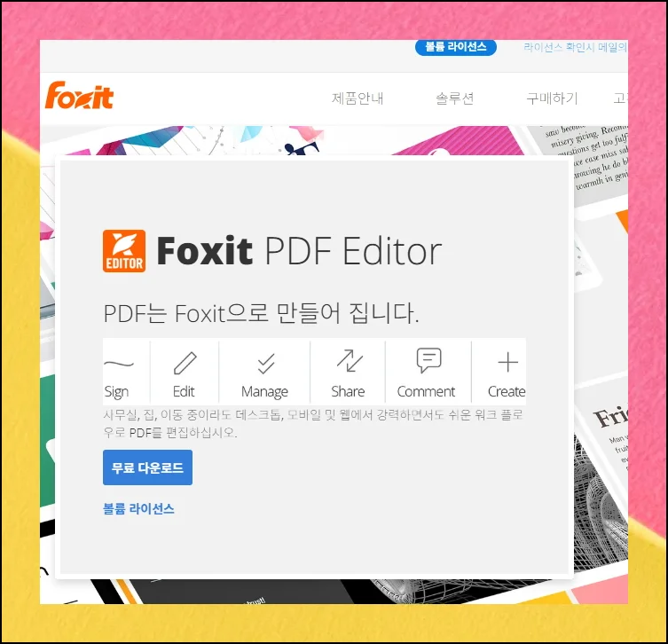
Task: Click the Share arrows icon
Action: (x=350, y=361)
